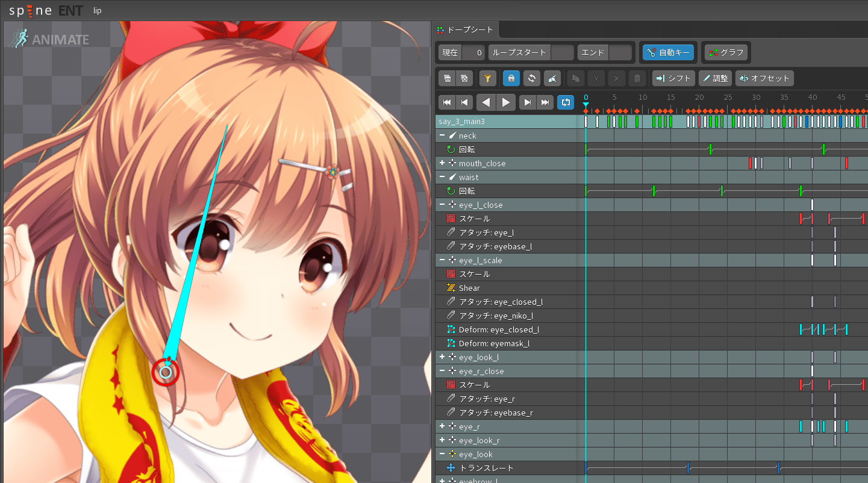Select the アタッチ: eye_closed_l row label
Screen dimensions: 868x483
(x=501, y=302)
